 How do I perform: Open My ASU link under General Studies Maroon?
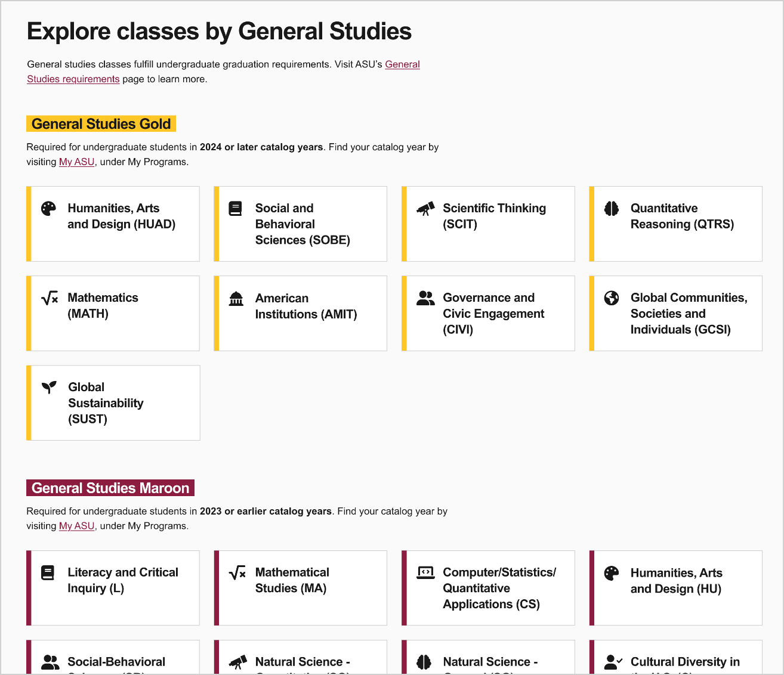(x=76, y=526)
